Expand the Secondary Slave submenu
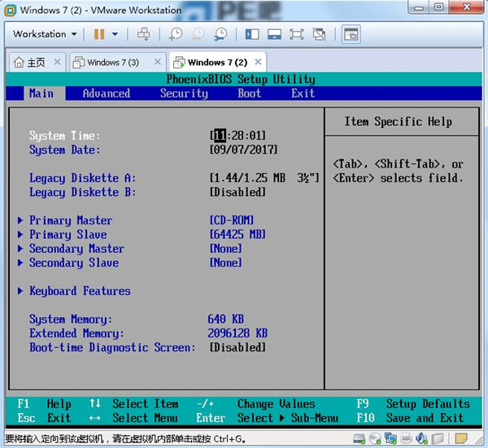Screen dimensions: 488x448 [68, 263]
